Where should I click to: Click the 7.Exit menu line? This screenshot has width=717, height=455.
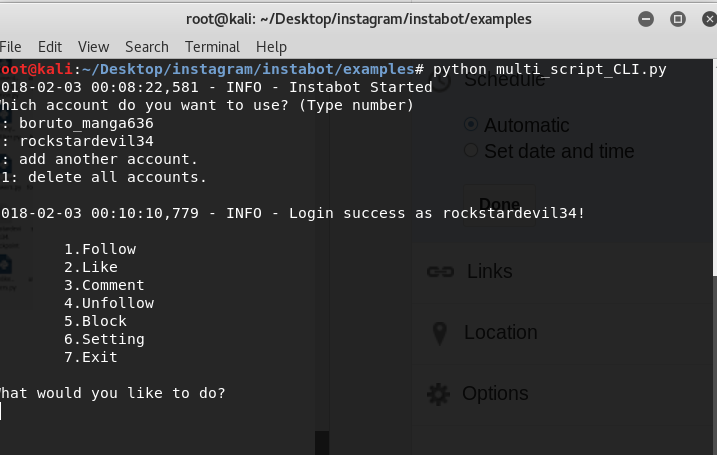coord(91,357)
